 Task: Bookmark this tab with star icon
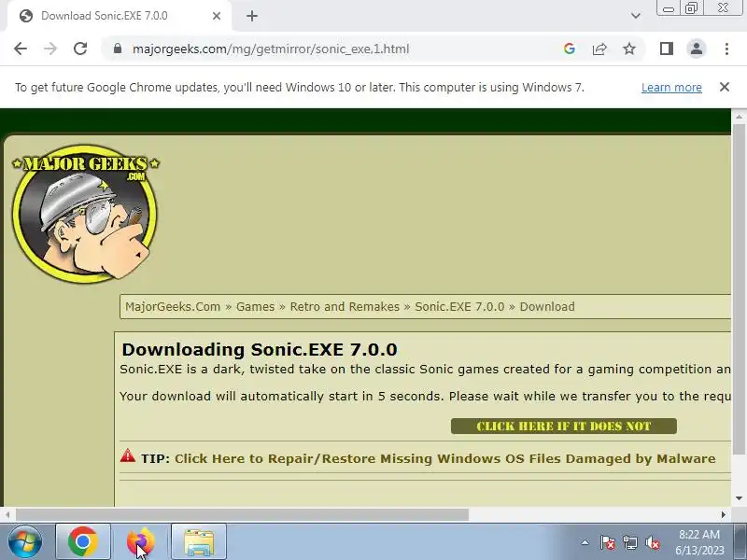click(x=629, y=49)
